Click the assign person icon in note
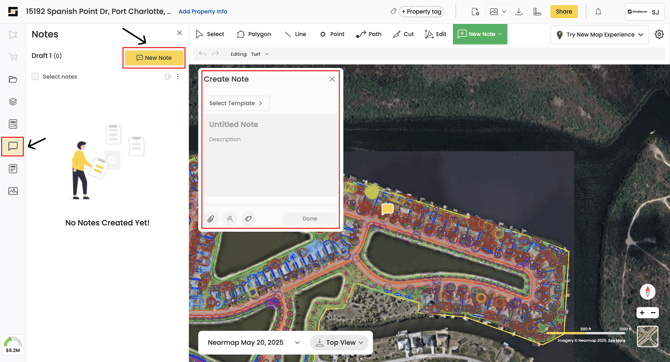670x362 pixels. click(x=229, y=219)
